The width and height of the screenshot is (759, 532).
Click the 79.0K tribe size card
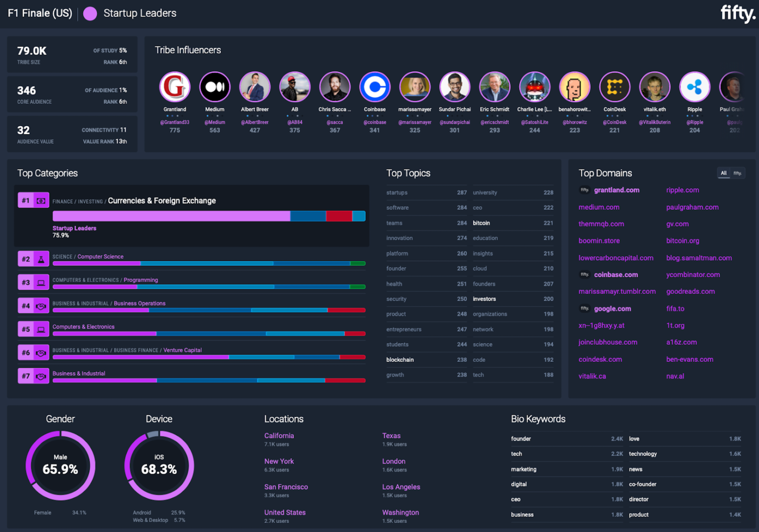[72, 55]
